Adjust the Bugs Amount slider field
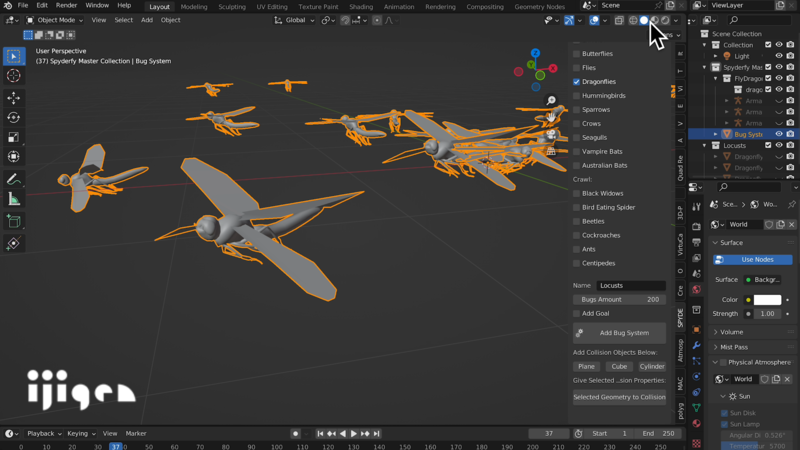The image size is (800, 450). pos(619,299)
